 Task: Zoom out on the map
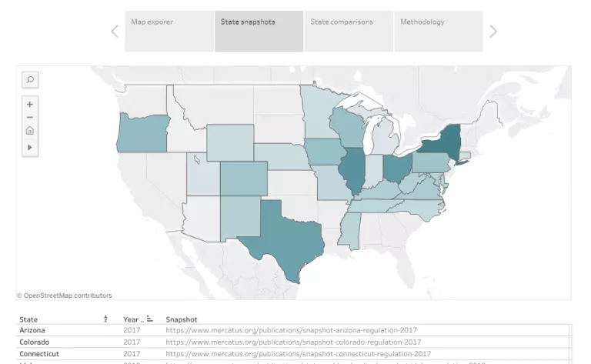[x=30, y=117]
